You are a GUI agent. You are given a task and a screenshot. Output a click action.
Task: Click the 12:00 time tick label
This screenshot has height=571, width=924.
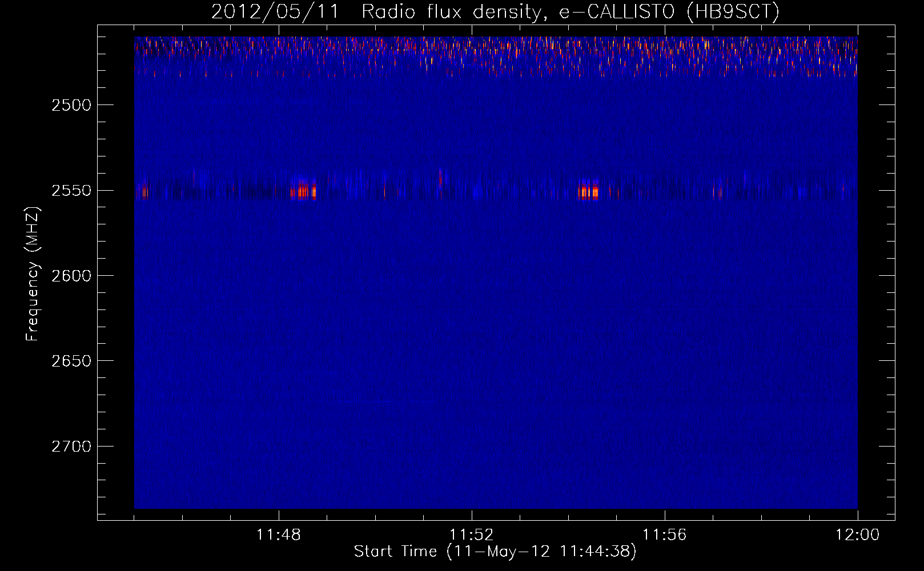pyautogui.click(x=858, y=534)
